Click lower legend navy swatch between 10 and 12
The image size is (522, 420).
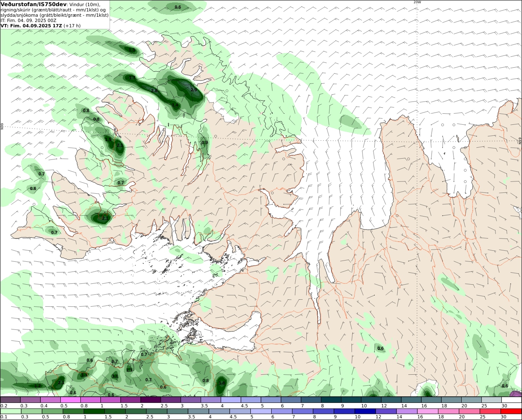tap(365, 411)
